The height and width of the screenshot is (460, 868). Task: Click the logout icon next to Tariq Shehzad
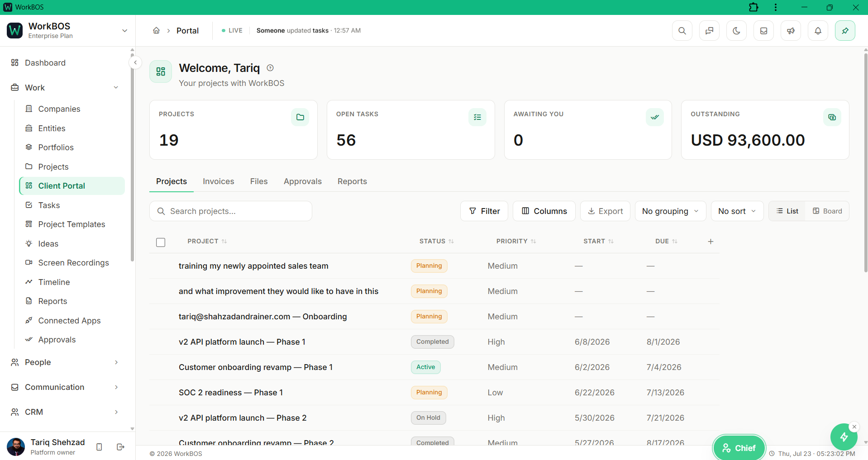(x=120, y=447)
